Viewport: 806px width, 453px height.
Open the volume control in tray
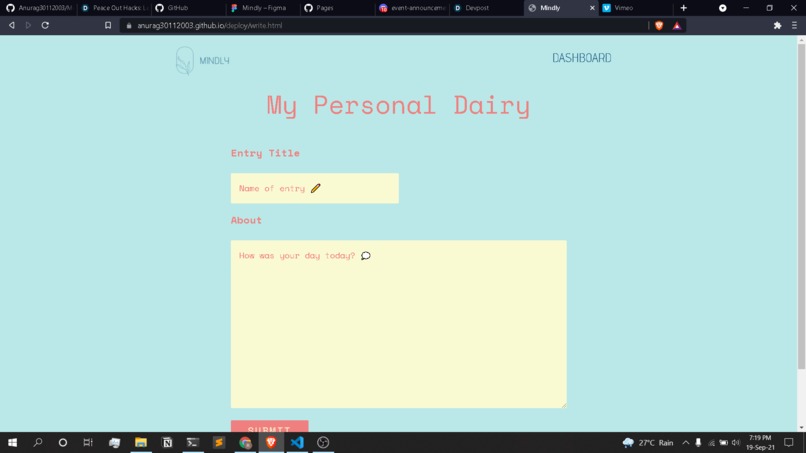click(x=736, y=443)
